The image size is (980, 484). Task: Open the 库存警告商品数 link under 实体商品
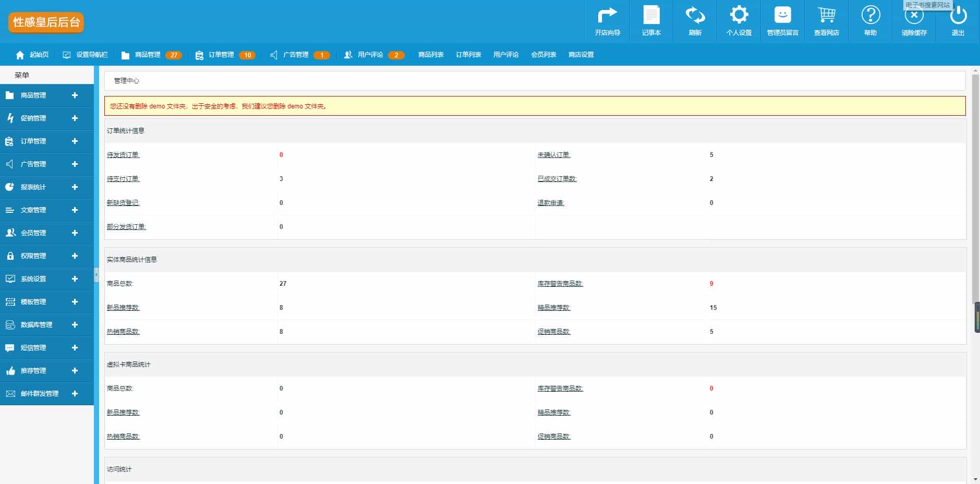pyautogui.click(x=560, y=284)
